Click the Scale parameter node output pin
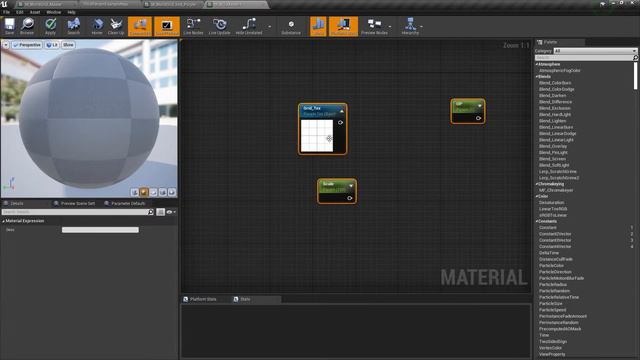 [x=350, y=198]
